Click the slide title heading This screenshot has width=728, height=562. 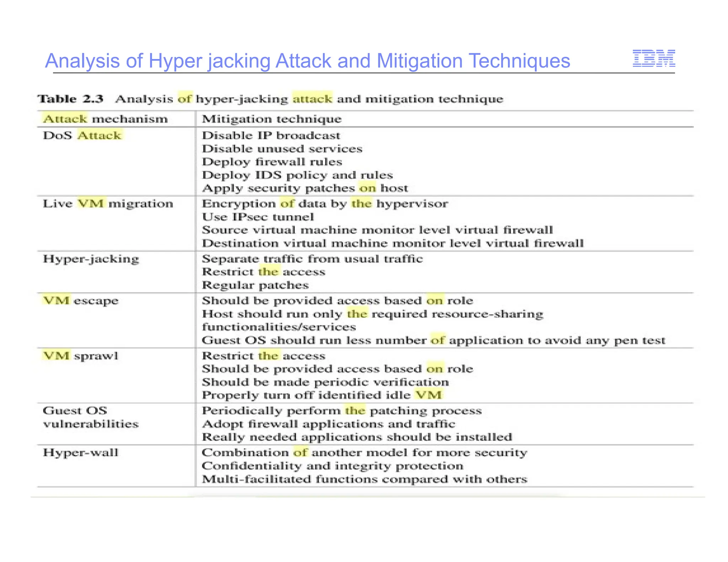tap(307, 61)
